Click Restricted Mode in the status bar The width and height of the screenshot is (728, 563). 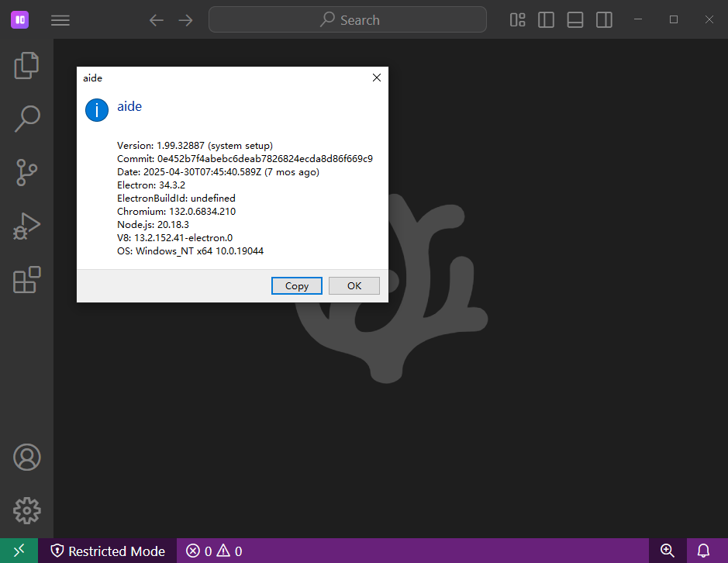(108, 551)
